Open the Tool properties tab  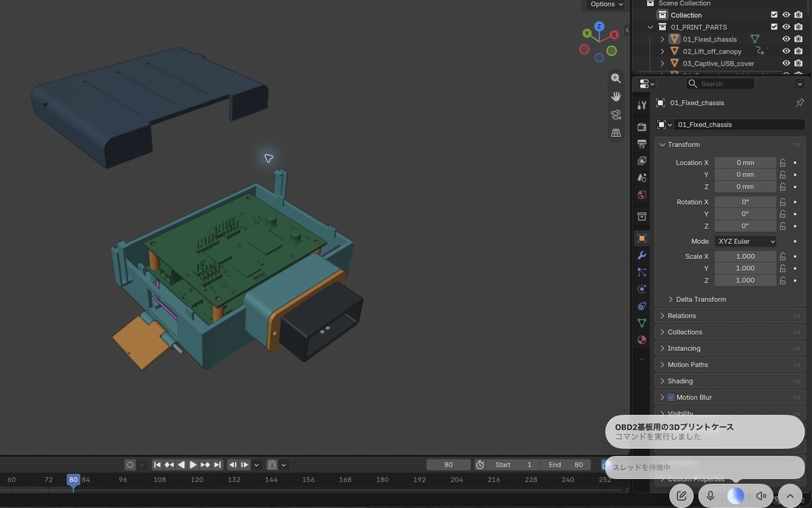642,106
